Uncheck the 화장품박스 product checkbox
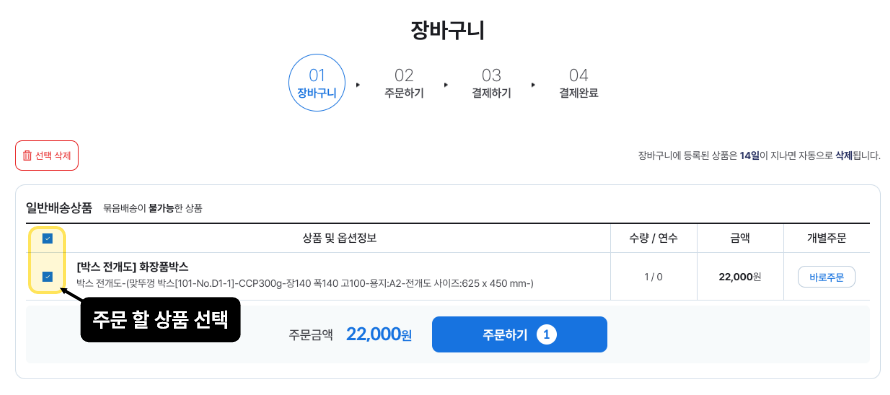Viewport: 890px width, 395px height. [48, 277]
